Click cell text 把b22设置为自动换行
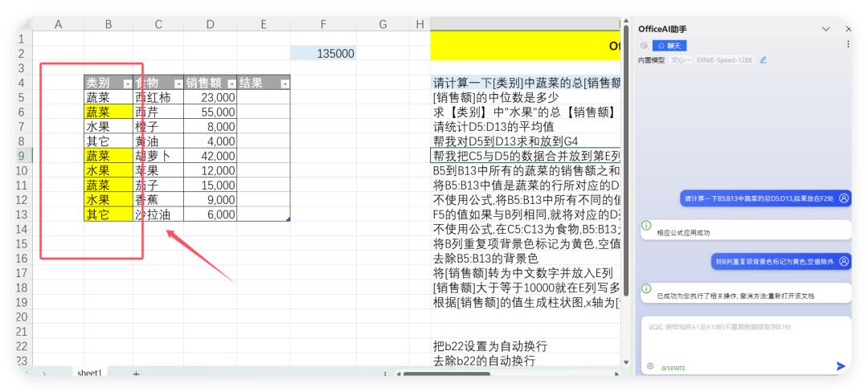This screenshot has height=392, width=868. click(x=490, y=346)
